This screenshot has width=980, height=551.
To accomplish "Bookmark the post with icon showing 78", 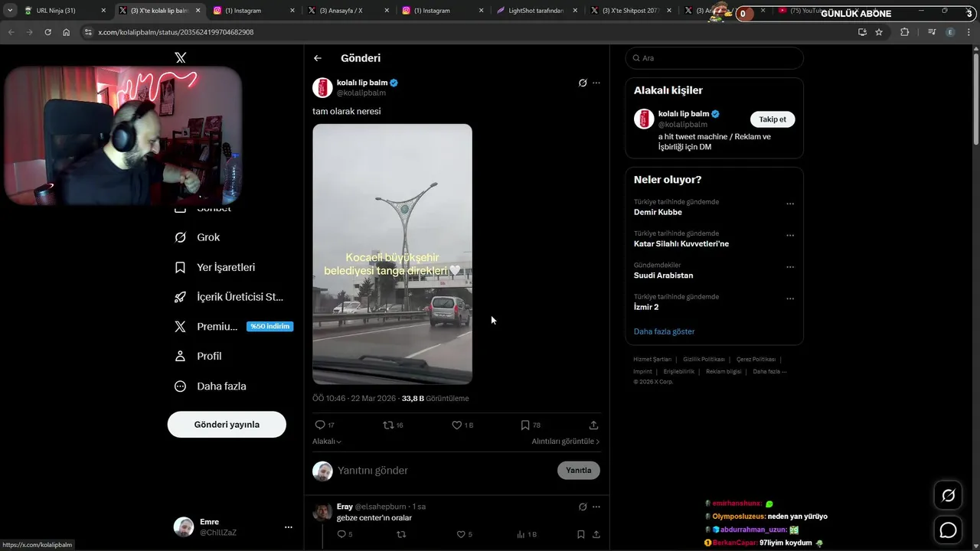I will coord(525,425).
